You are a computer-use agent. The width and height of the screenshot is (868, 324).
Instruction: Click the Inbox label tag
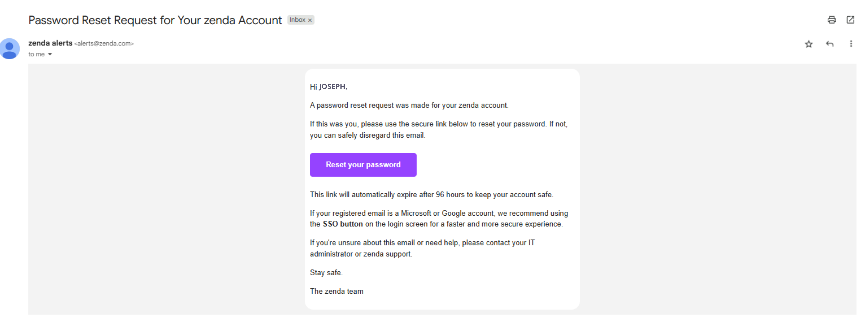pyautogui.click(x=297, y=20)
